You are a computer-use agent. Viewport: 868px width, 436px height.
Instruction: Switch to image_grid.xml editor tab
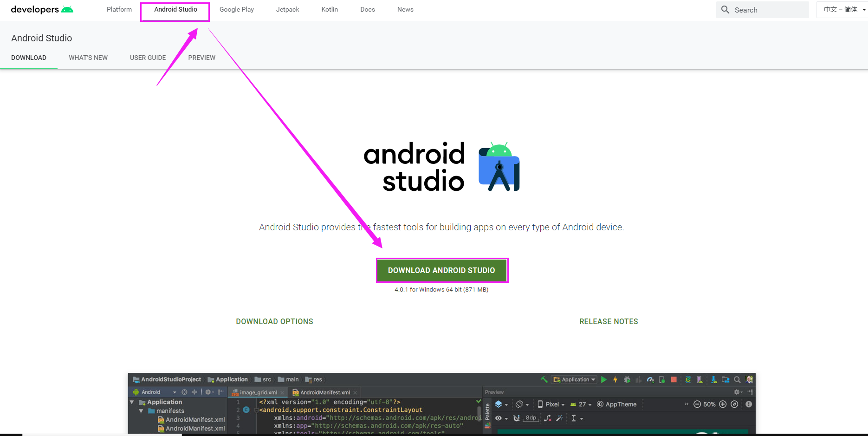pos(258,392)
